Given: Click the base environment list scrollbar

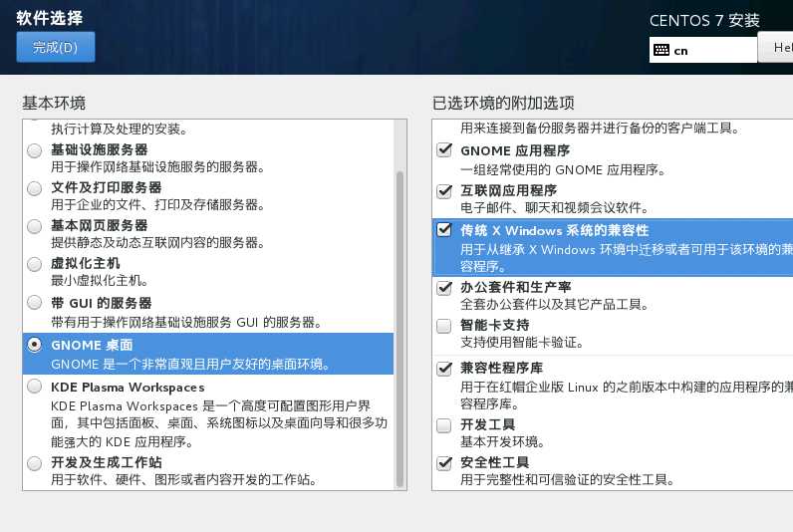Looking at the screenshot, I should [399, 329].
